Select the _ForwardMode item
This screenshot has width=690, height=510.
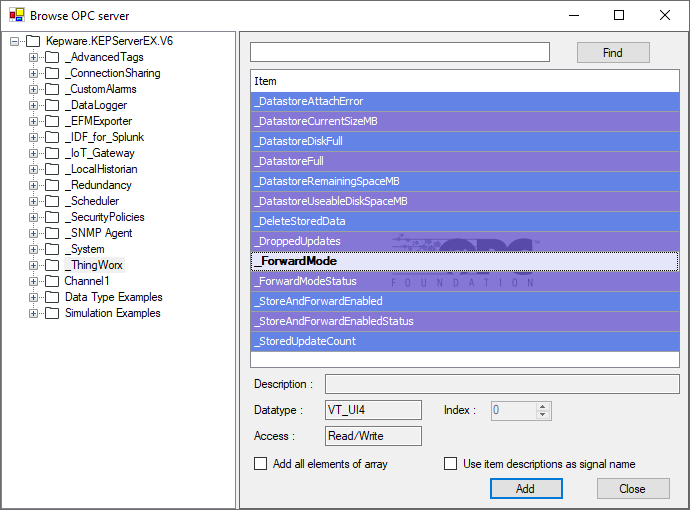point(465,261)
